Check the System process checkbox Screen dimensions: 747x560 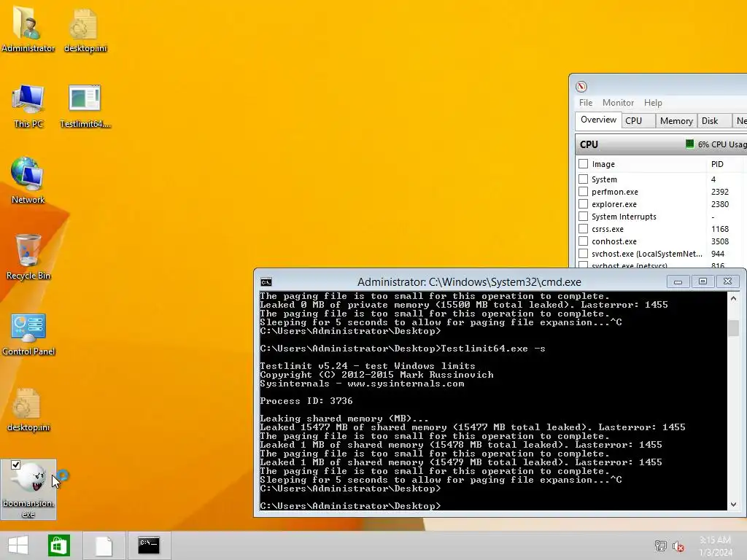583,179
